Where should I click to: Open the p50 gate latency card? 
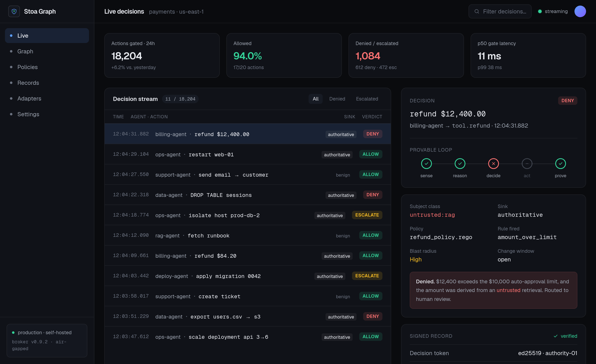pos(528,55)
